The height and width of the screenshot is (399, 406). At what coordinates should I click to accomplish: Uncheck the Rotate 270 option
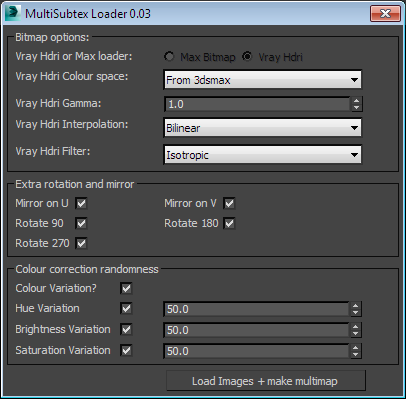(81, 243)
